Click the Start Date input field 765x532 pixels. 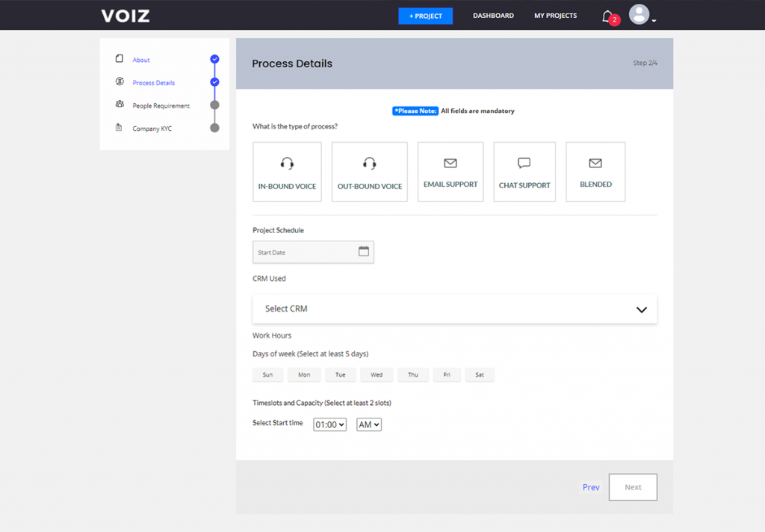click(313, 253)
